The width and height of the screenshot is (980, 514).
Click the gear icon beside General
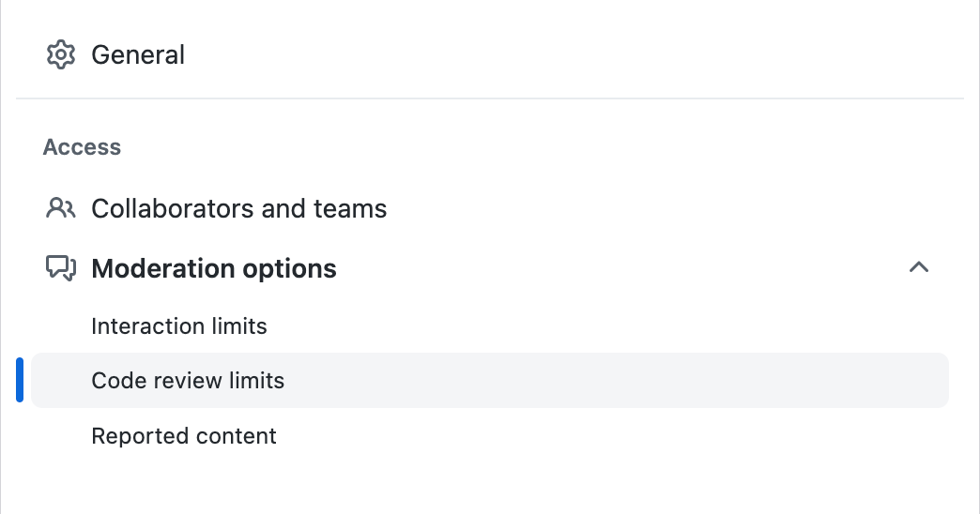click(60, 54)
